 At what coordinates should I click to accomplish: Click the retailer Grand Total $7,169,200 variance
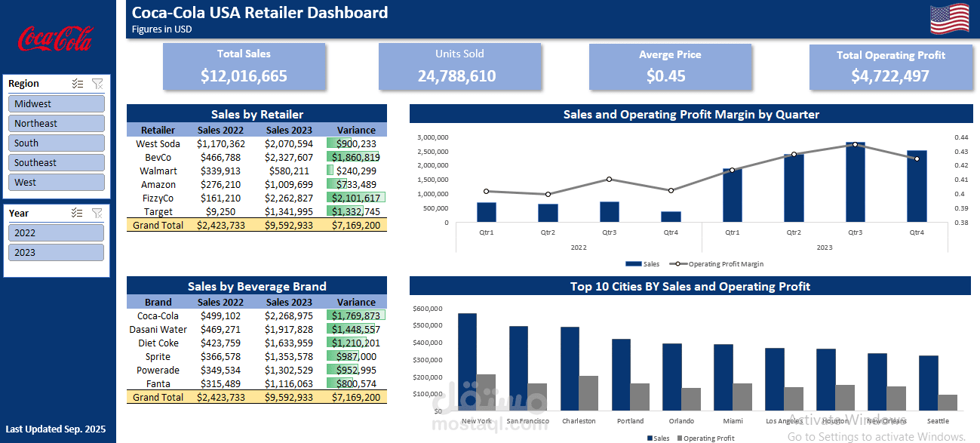pos(356,225)
